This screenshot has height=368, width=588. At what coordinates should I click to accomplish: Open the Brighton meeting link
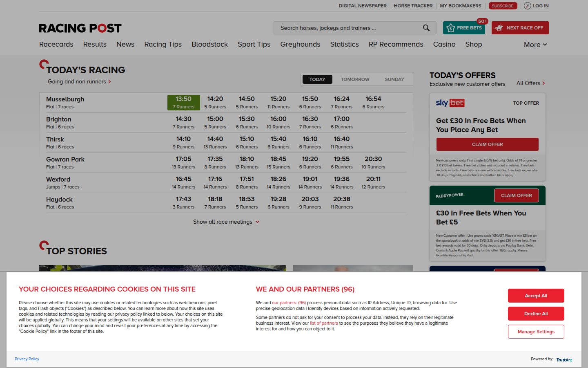pos(58,119)
